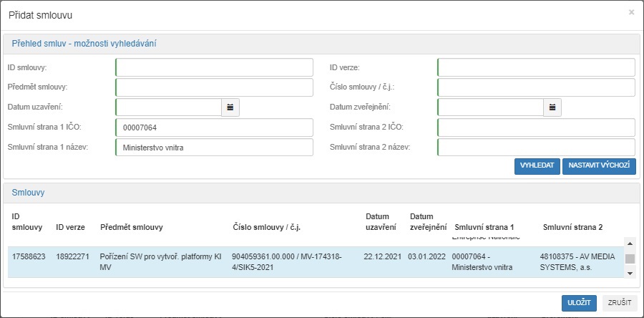Click the Datum zveřejnění date field

pos(490,107)
